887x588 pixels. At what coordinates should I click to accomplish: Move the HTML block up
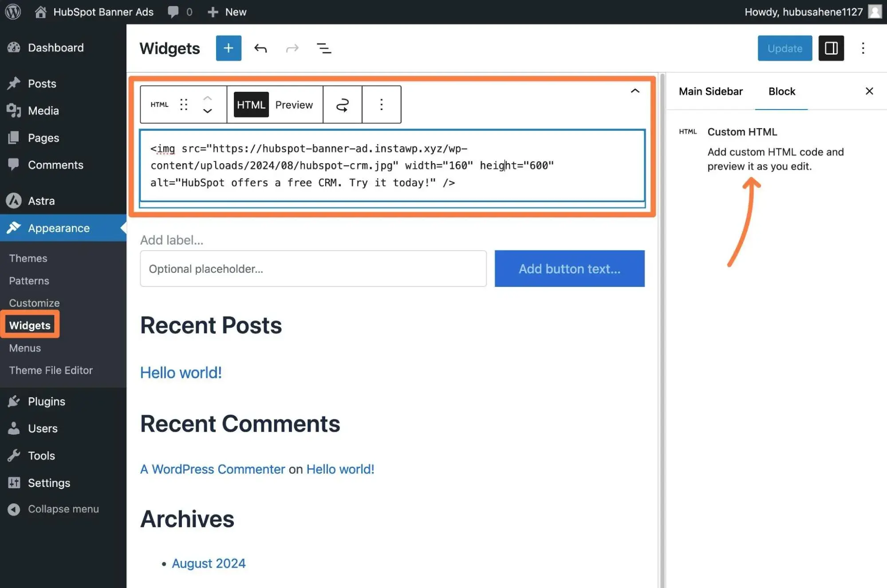click(207, 98)
